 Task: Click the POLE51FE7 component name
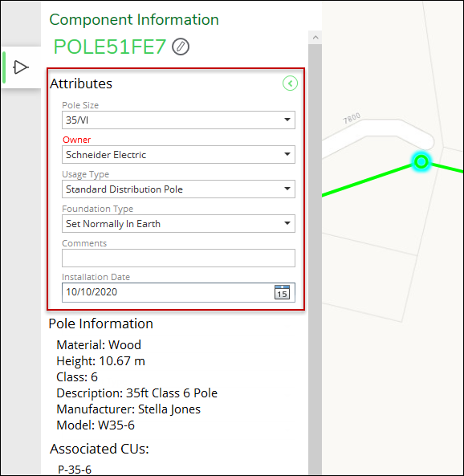pyautogui.click(x=110, y=47)
